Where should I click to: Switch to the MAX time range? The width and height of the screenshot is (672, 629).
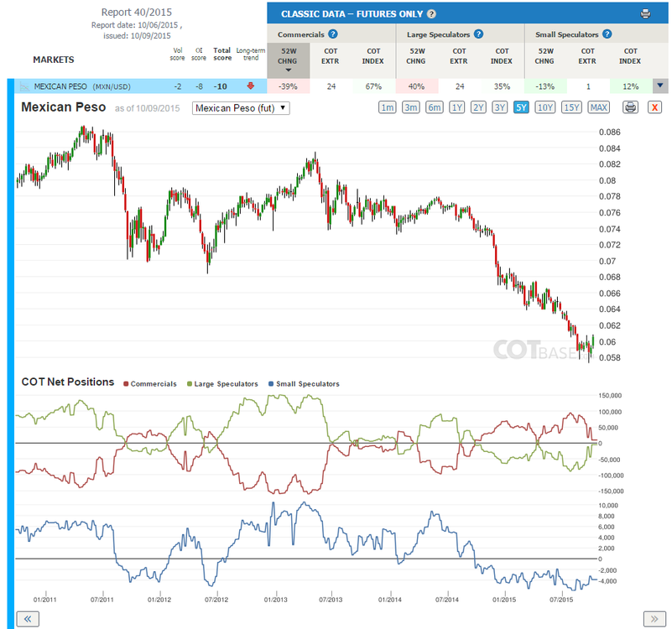pyautogui.click(x=598, y=107)
